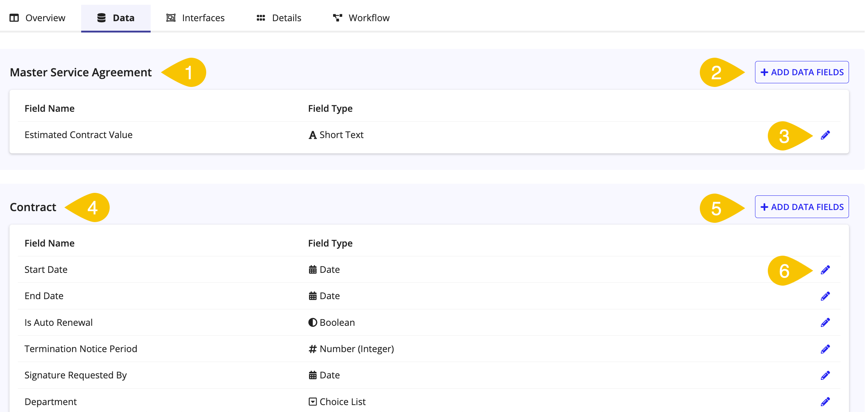Image resolution: width=868 pixels, height=412 pixels.
Task: Add data fields to Contract
Action: point(802,207)
